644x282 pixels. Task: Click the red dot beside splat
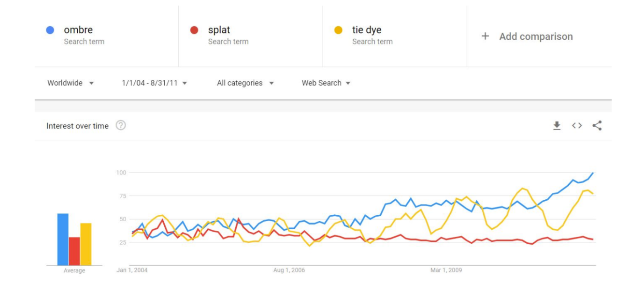click(194, 30)
